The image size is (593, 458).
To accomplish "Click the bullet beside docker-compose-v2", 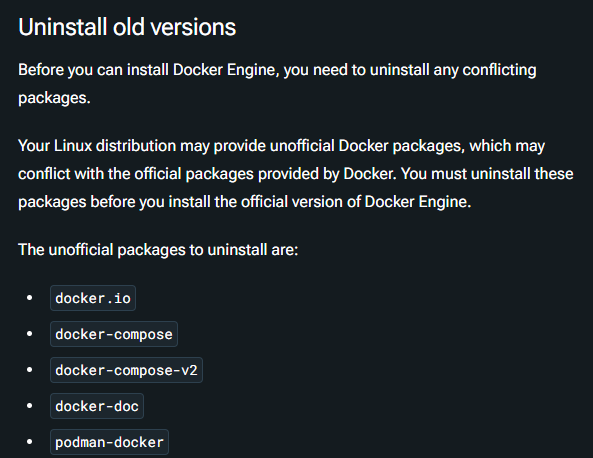I will 29,370.
